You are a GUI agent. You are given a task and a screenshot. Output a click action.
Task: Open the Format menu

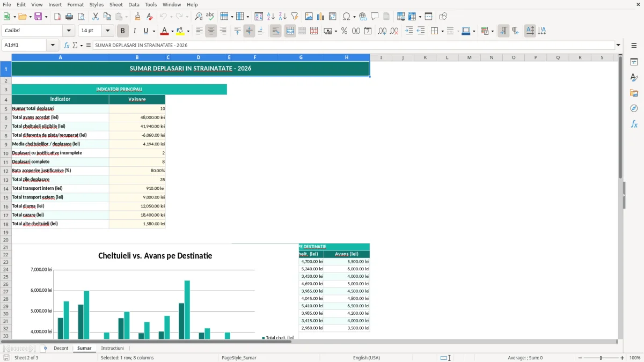click(76, 4)
